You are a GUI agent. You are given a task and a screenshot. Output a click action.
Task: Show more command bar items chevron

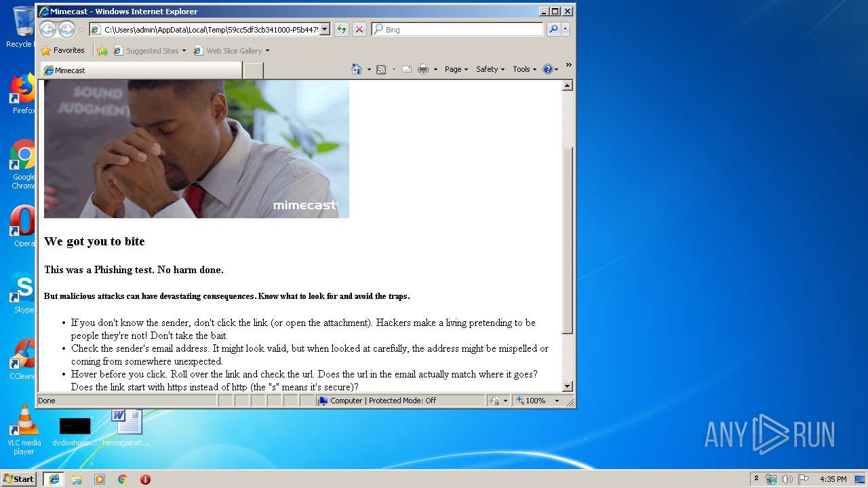[x=568, y=65]
